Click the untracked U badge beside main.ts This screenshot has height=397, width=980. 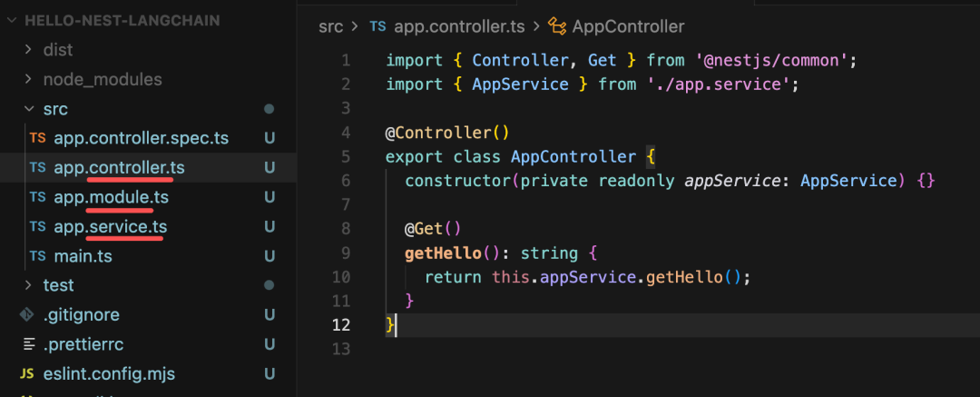(x=269, y=256)
